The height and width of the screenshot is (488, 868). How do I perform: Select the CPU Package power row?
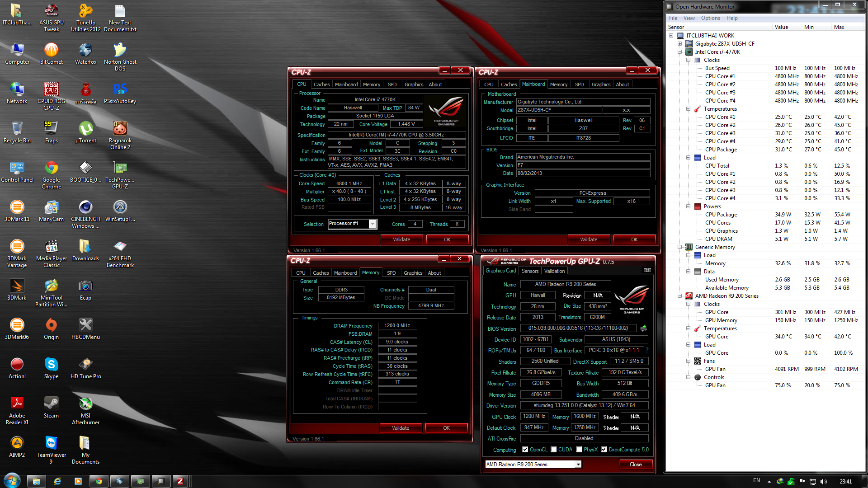[x=721, y=215]
